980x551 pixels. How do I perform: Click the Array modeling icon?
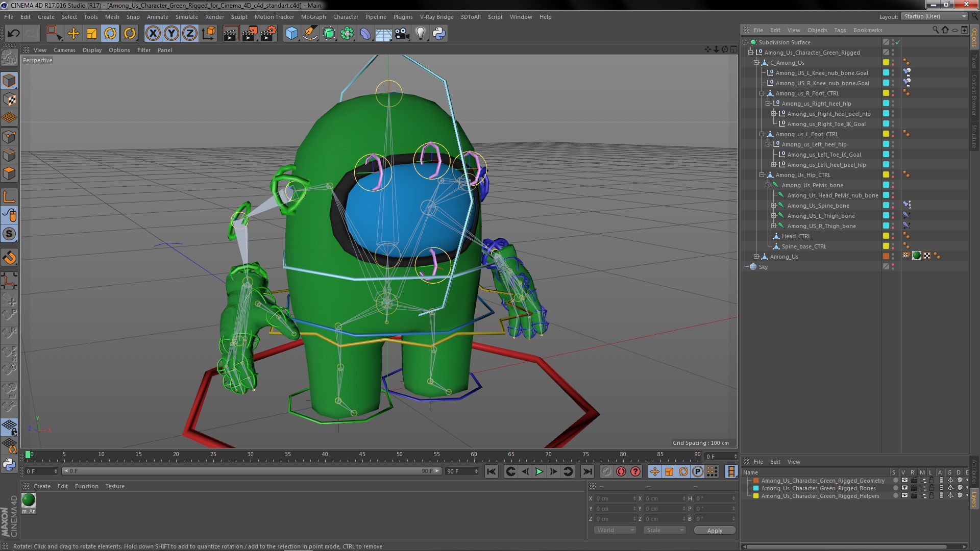pyautogui.click(x=347, y=34)
